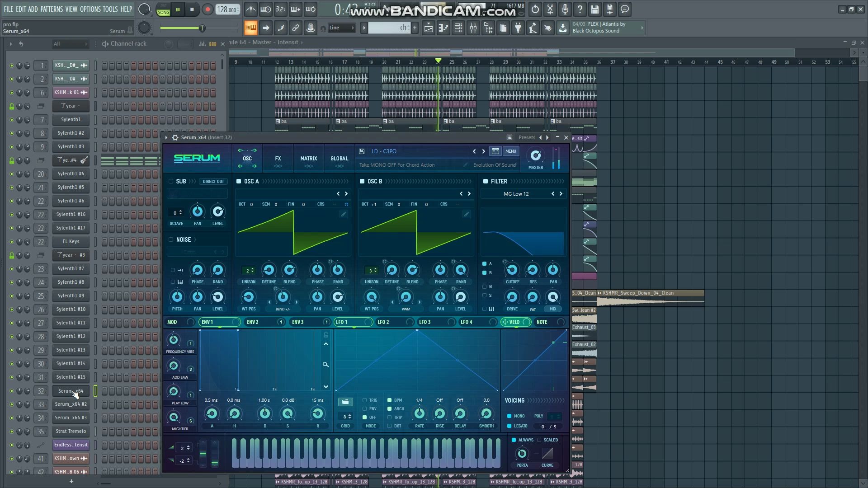The width and height of the screenshot is (868, 488).
Task: Switch to Serum GLOBAL tab
Action: click(x=340, y=159)
